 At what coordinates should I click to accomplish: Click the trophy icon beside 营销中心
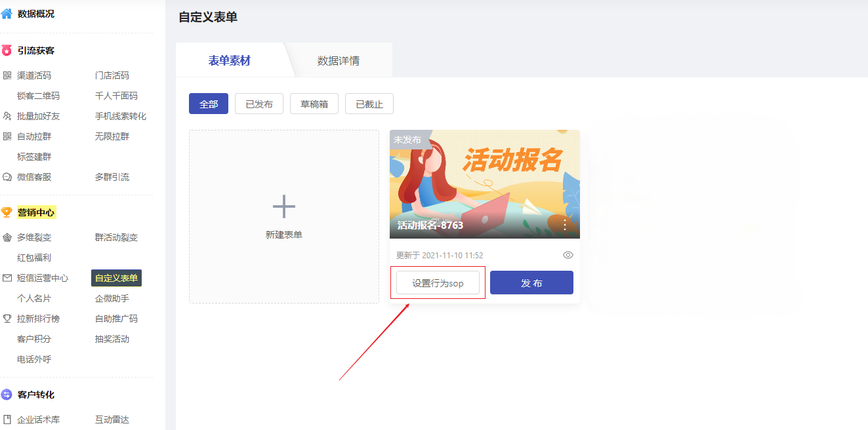7,212
